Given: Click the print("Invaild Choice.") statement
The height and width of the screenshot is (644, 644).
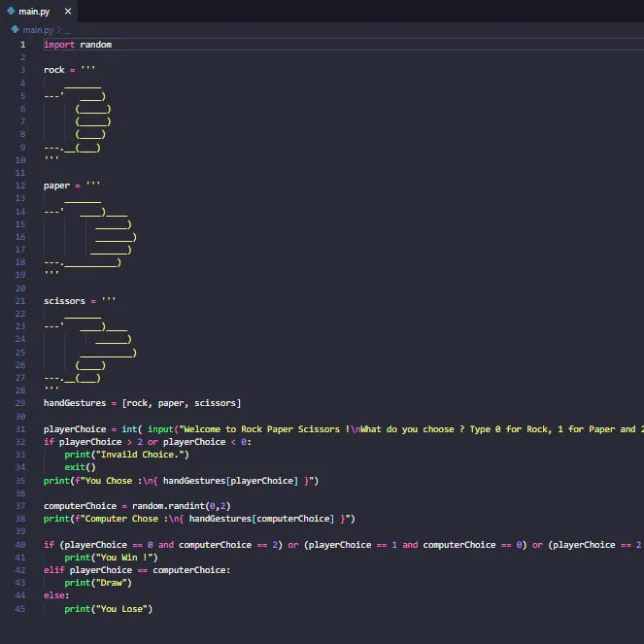Looking at the screenshot, I should [126, 455].
